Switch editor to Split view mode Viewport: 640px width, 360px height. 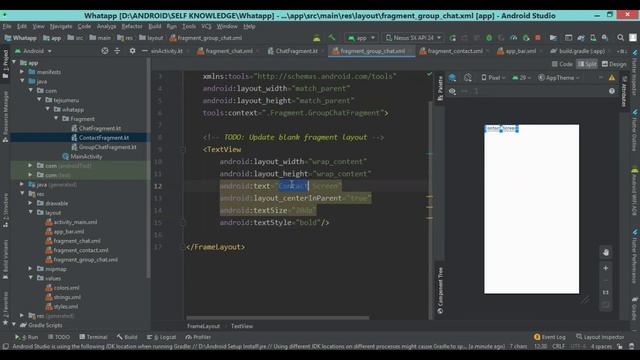click(587, 64)
